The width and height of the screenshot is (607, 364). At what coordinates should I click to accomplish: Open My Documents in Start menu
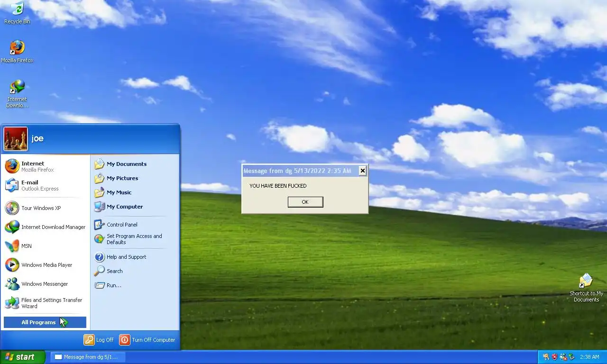134,164
